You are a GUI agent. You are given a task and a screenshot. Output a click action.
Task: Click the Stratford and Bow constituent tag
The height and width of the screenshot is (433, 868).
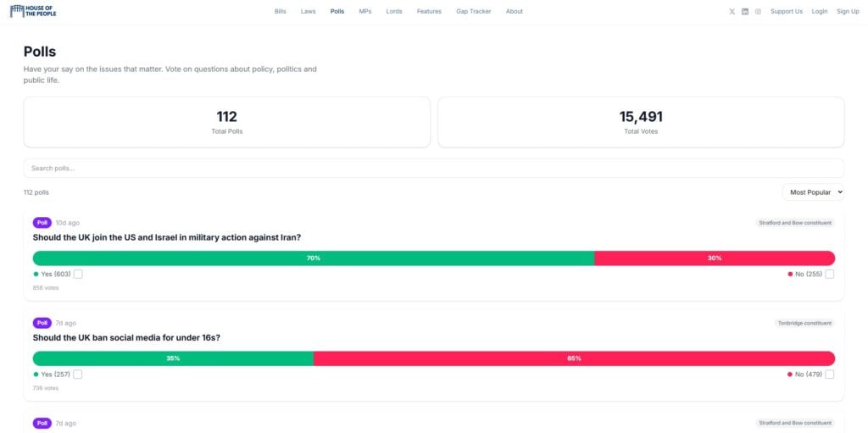coord(794,223)
